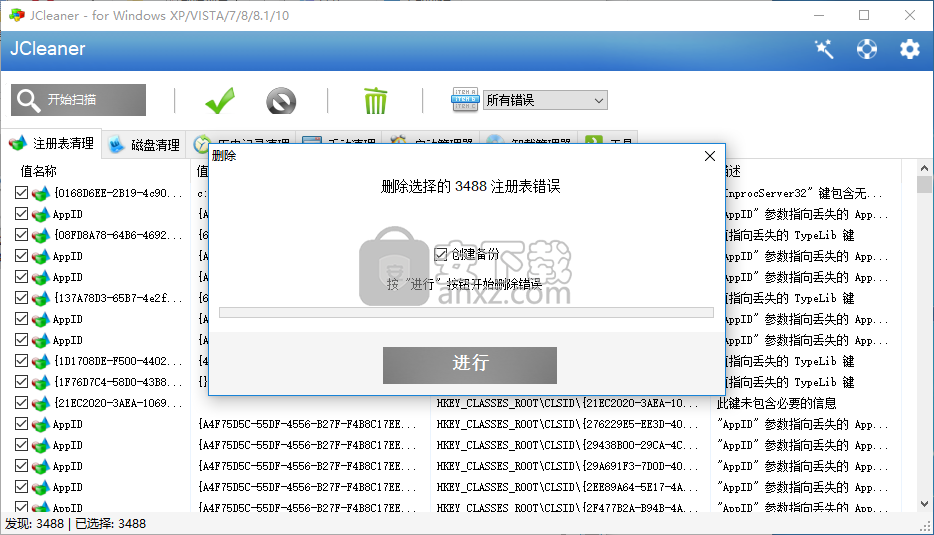Click registry icon of {137A78D3-65B7-4e2f row

pos(41,298)
